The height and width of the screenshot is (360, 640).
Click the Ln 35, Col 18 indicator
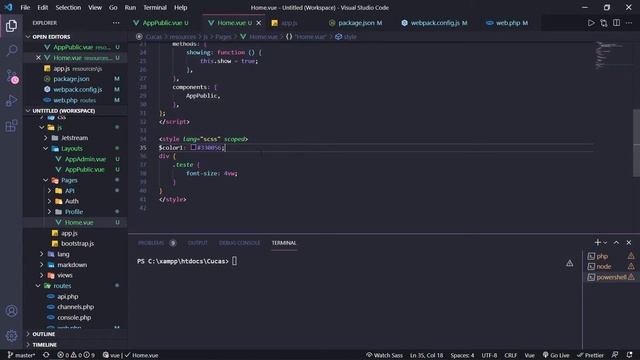tap(426, 355)
